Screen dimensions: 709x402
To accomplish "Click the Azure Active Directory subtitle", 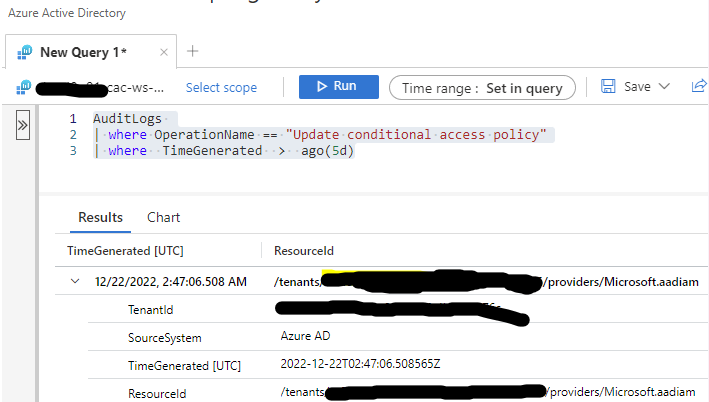I will click(67, 13).
